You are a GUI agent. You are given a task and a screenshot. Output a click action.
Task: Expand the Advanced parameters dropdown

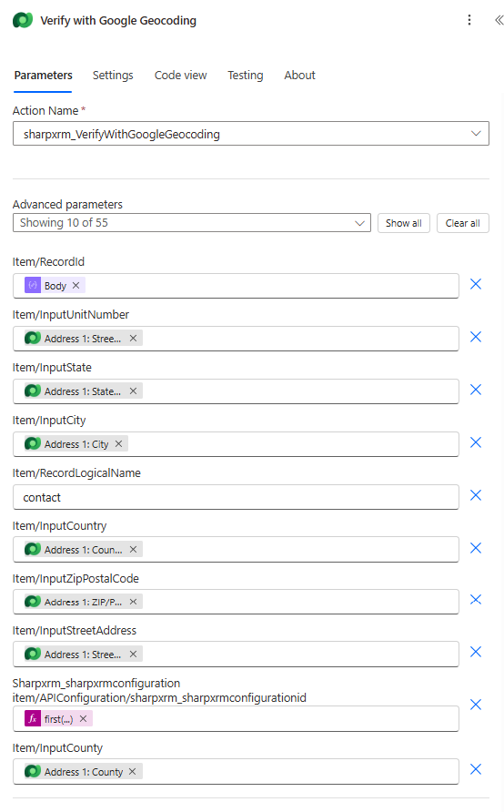click(192, 223)
